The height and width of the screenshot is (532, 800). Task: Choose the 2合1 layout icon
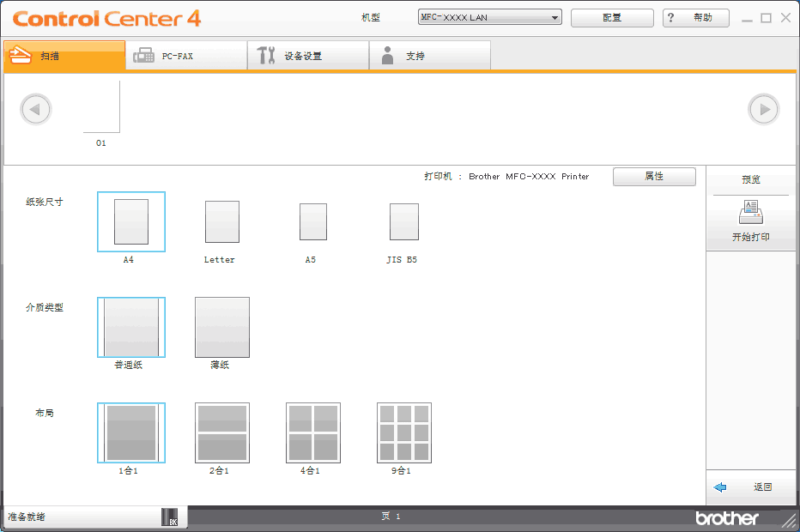tap(222, 432)
